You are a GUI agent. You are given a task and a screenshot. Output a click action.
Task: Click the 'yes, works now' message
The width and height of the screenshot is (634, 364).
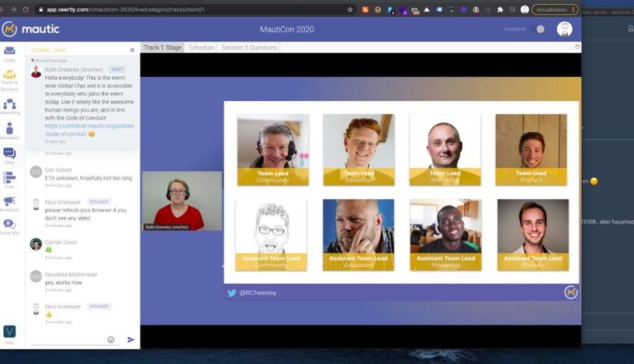pyautogui.click(x=63, y=282)
